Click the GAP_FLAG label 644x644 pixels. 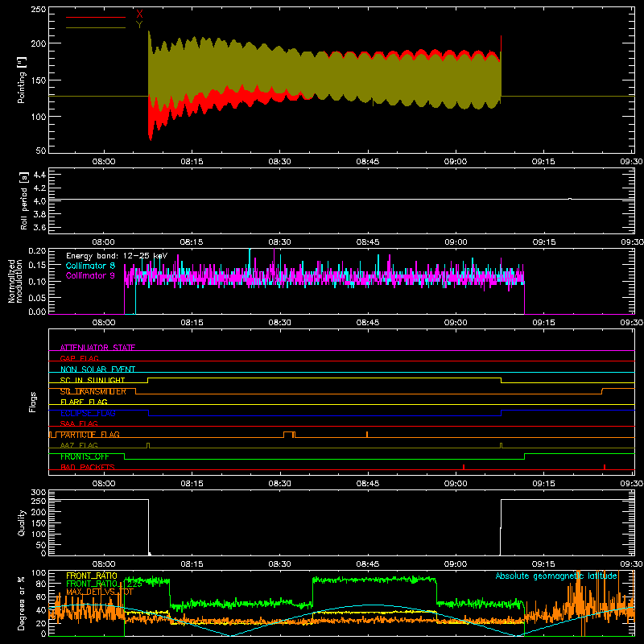coord(79,358)
